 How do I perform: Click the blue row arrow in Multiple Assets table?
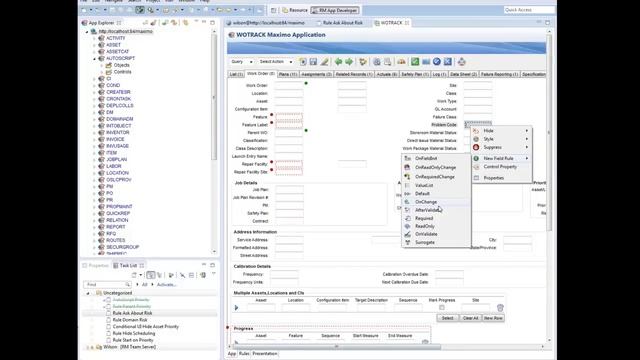[x=236, y=308]
